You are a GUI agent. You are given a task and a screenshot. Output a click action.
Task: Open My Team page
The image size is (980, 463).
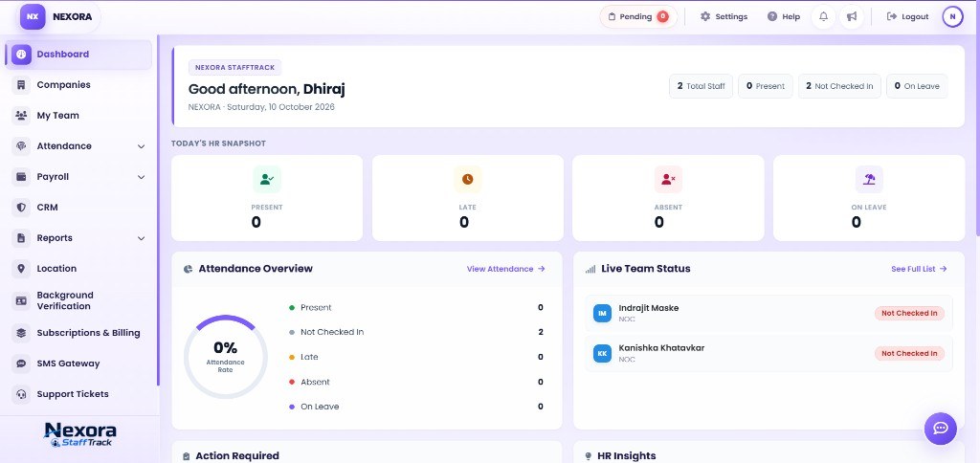[78, 116]
